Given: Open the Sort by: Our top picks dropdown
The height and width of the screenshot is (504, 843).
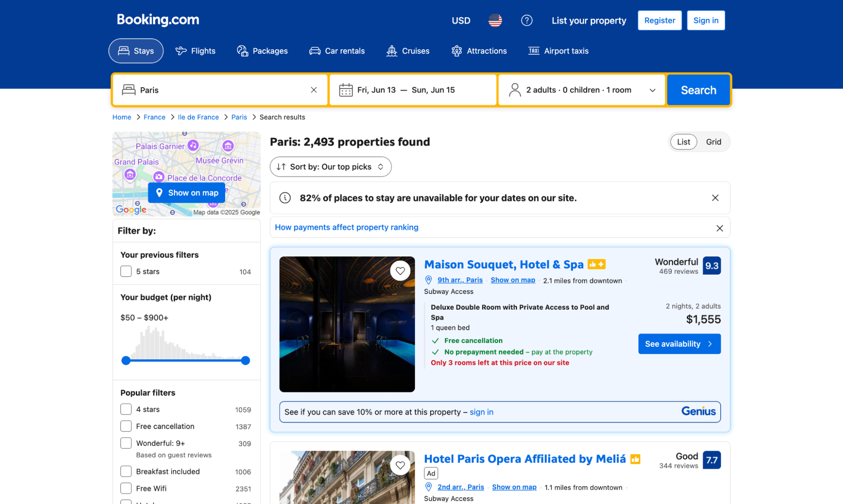Looking at the screenshot, I should tap(331, 167).
